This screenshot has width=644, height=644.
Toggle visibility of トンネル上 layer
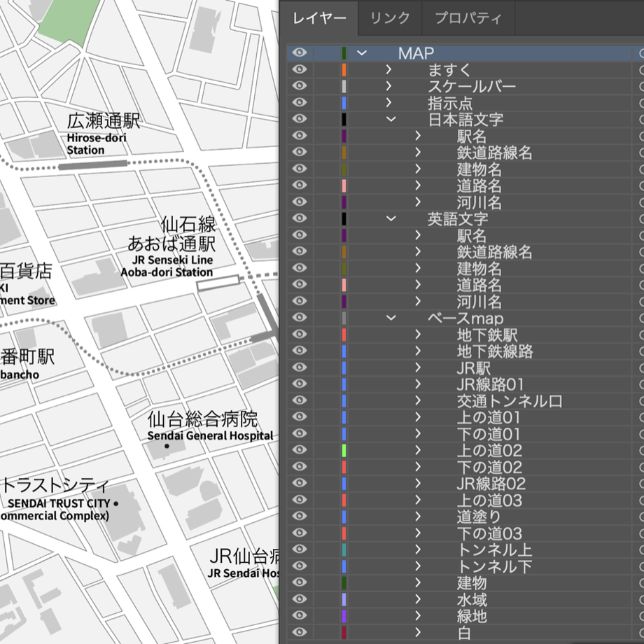point(300,549)
